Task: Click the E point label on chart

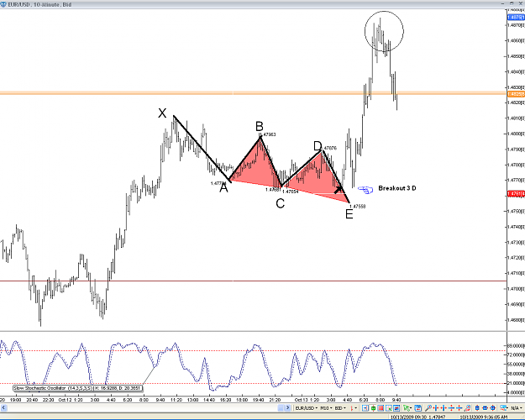Action: [x=349, y=214]
